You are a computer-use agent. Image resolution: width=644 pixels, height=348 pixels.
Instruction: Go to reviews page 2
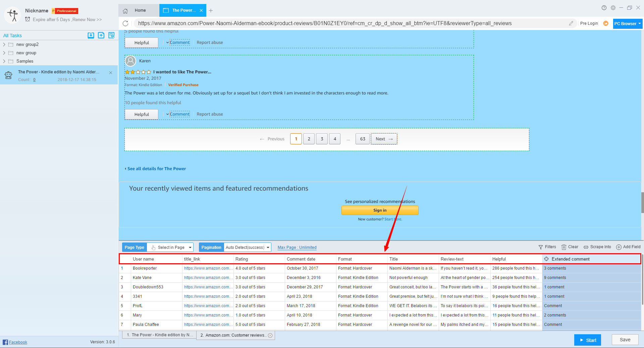(309, 139)
